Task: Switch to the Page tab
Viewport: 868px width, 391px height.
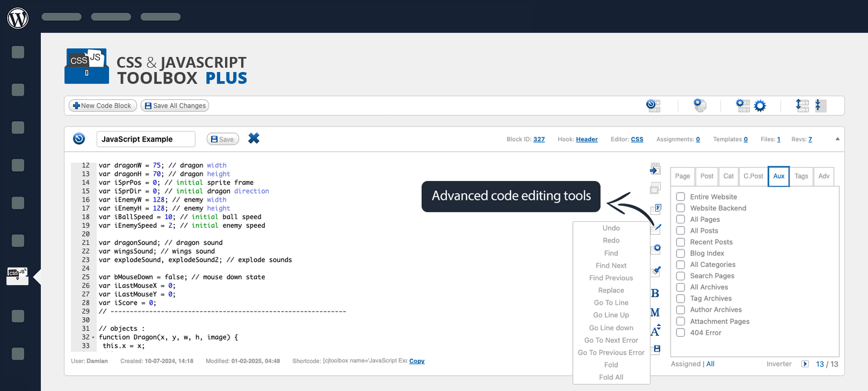Action: coord(682,176)
